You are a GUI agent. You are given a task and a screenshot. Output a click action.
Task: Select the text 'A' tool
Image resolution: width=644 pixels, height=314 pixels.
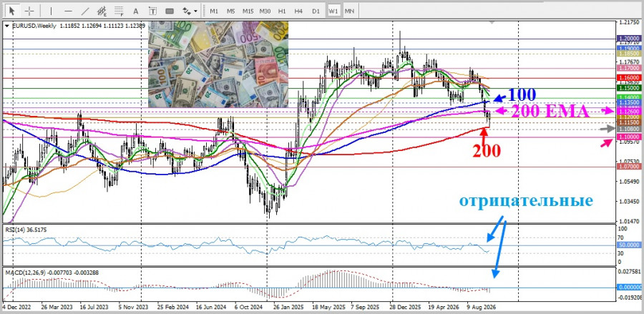[x=136, y=11]
